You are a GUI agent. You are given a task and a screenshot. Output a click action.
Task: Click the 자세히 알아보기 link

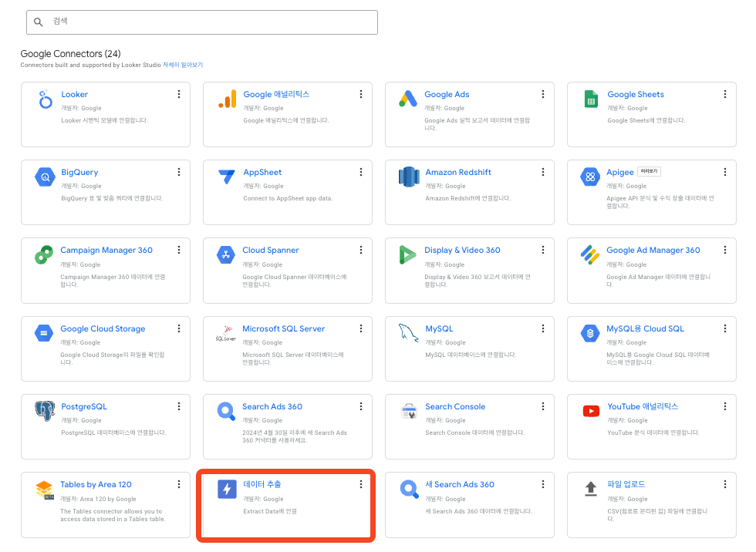[x=183, y=65]
